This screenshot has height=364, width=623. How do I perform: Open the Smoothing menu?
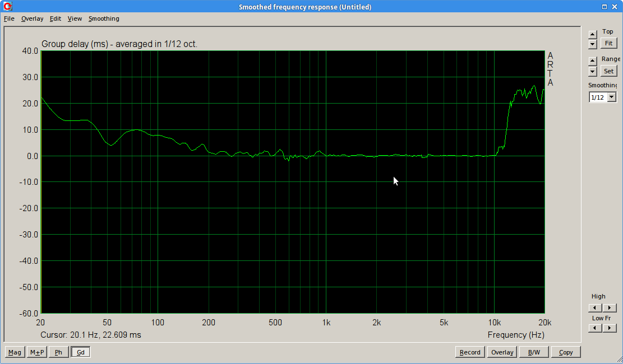tap(104, 18)
